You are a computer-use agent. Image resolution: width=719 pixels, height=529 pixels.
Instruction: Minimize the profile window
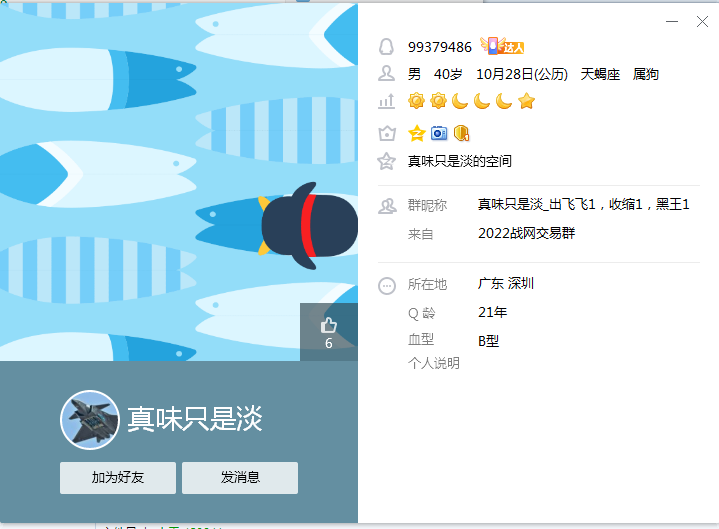672,22
